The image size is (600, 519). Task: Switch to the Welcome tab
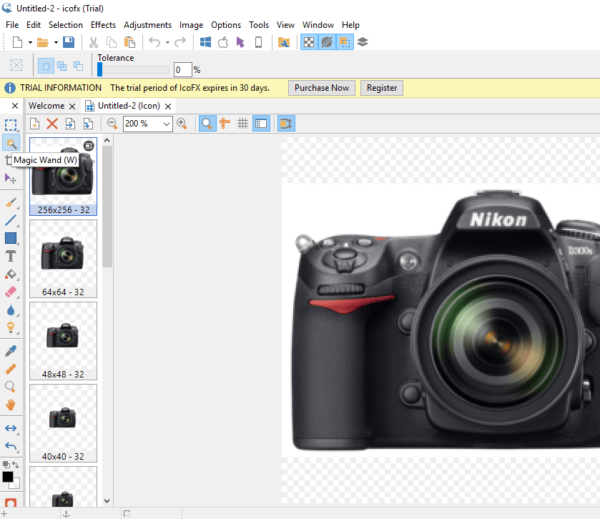coord(46,106)
